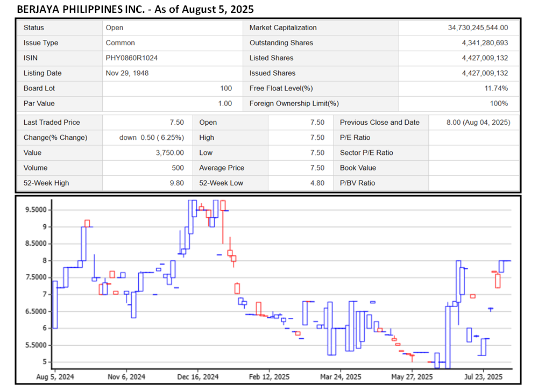Select the 'Book Value' label
This screenshot has width=538, height=392.
tap(358, 168)
